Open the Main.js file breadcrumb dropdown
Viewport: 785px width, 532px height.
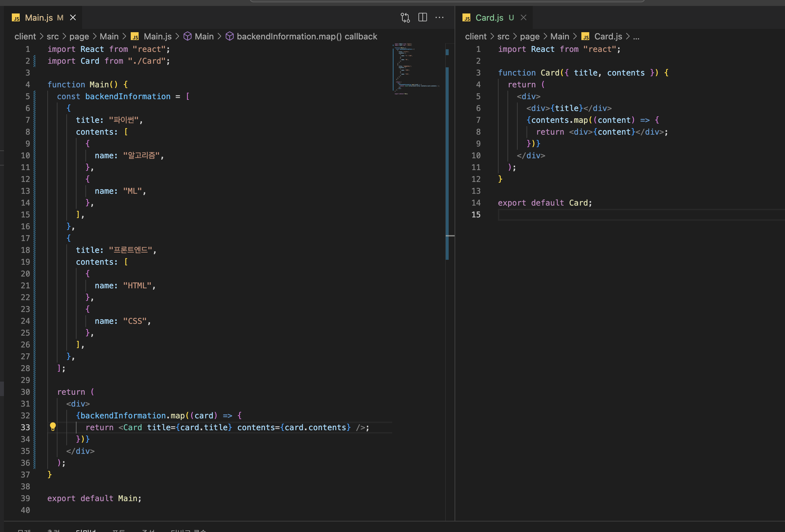coord(157,36)
